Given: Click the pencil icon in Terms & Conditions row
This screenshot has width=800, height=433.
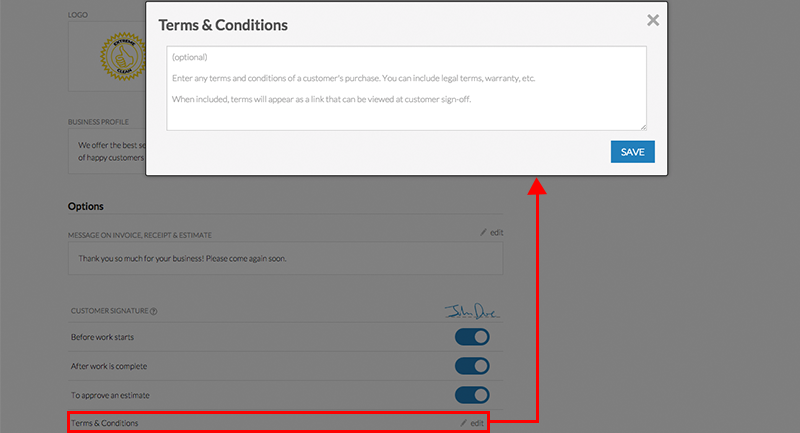Looking at the screenshot, I should (x=463, y=423).
